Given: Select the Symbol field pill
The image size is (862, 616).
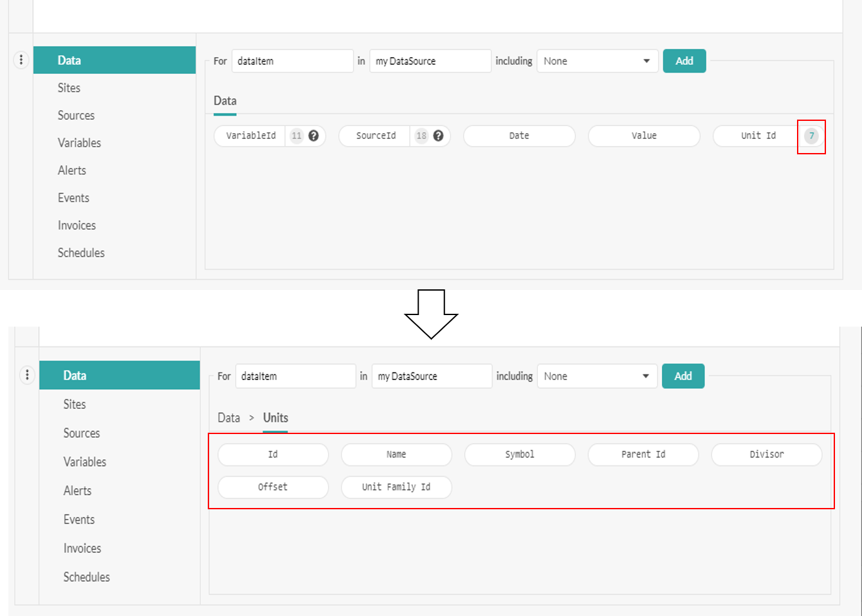Looking at the screenshot, I should click(520, 454).
